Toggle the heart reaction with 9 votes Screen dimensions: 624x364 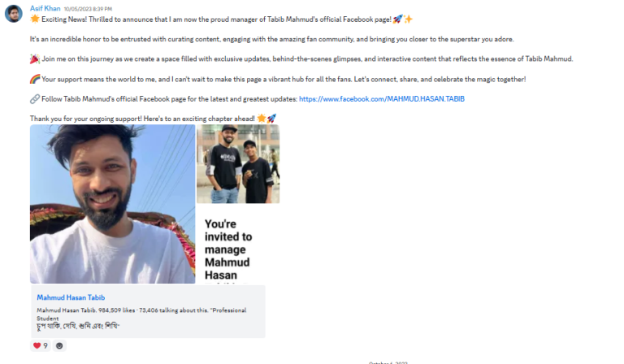point(40,345)
